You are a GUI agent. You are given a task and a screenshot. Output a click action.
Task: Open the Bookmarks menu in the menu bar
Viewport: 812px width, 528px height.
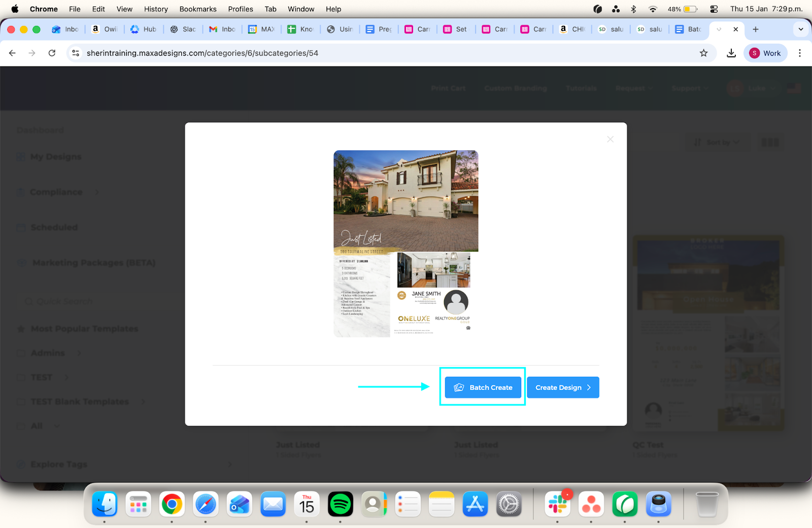pos(198,9)
